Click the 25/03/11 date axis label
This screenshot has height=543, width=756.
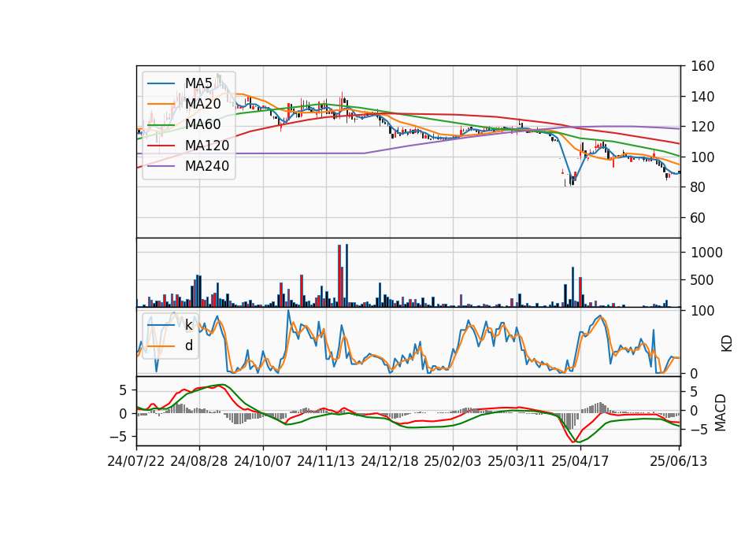[x=517, y=461]
